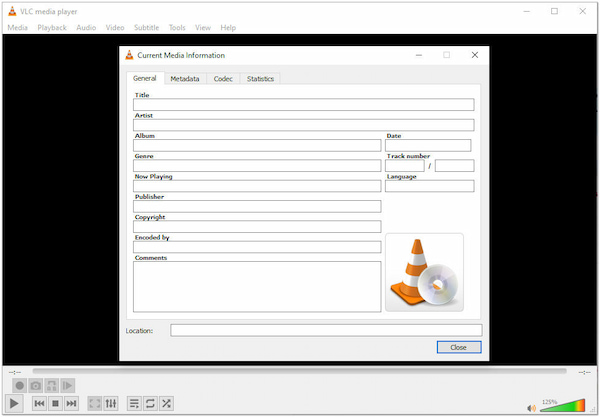Click the Title input field
Viewport: 600px width, 417px height.
tap(303, 105)
